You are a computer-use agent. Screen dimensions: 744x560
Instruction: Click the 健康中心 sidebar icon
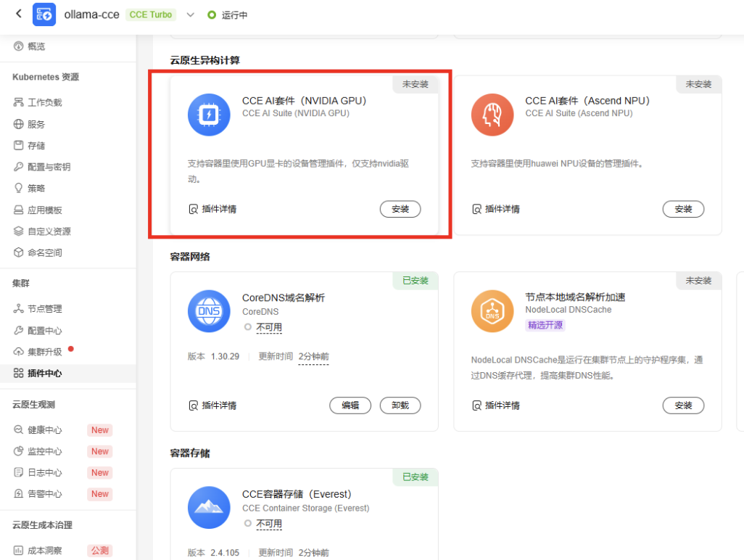(19, 429)
